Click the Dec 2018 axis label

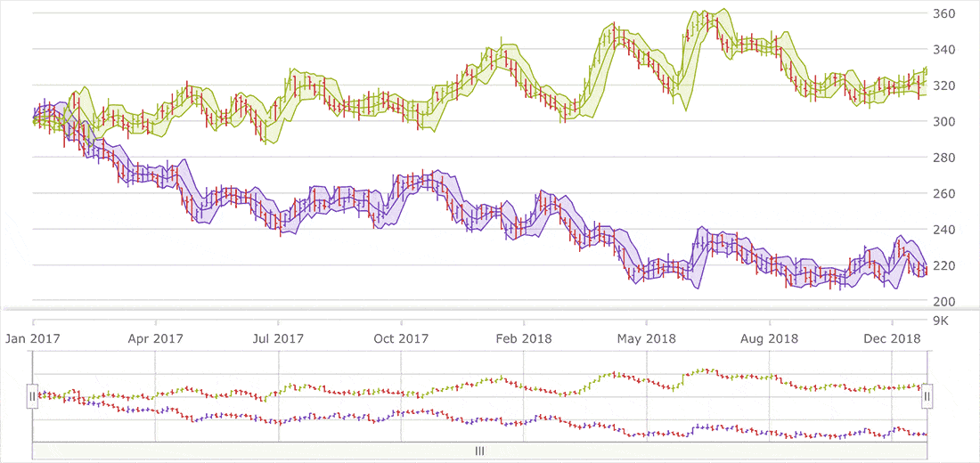pyautogui.click(x=893, y=338)
